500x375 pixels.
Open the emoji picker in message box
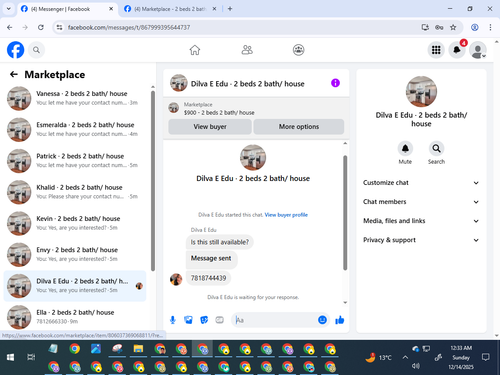click(x=322, y=320)
